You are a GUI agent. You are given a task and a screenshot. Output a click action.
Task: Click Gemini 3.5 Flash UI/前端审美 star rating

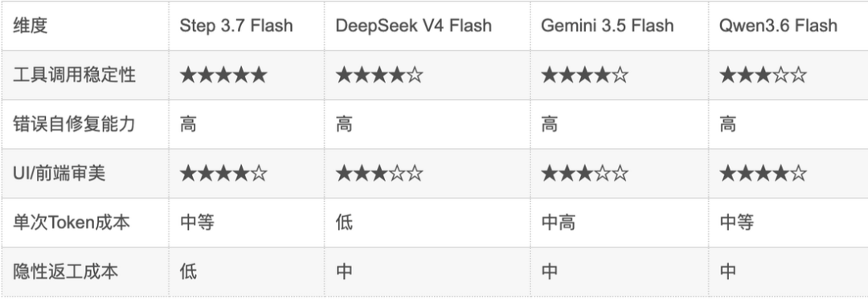pos(584,174)
